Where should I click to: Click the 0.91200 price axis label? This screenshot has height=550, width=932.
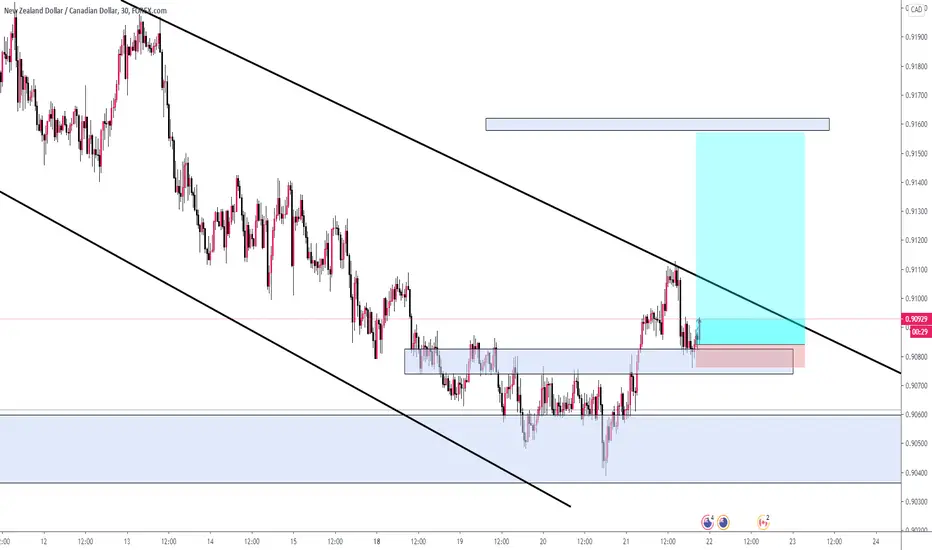[x=916, y=240]
